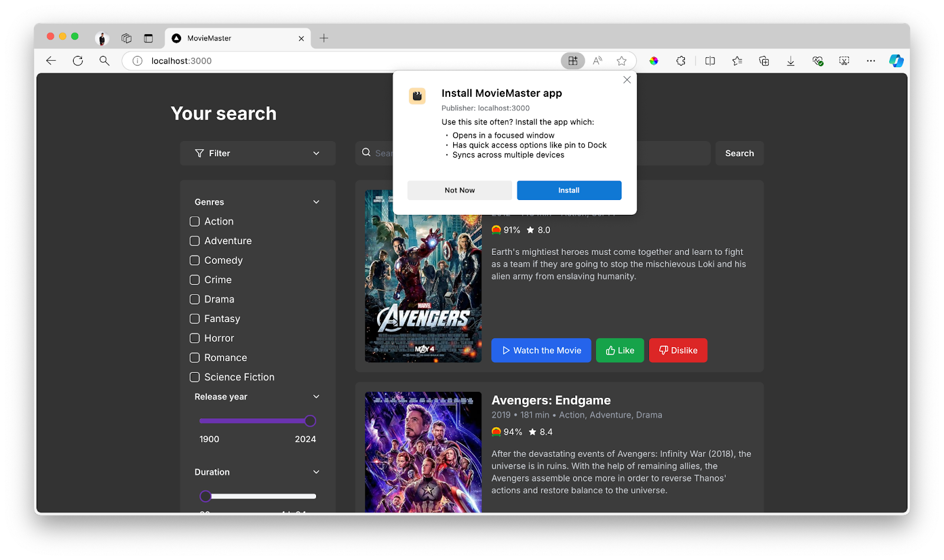Screen dimensions: 944x560
Task: Click the Copilot icon in toolbar
Action: (896, 61)
